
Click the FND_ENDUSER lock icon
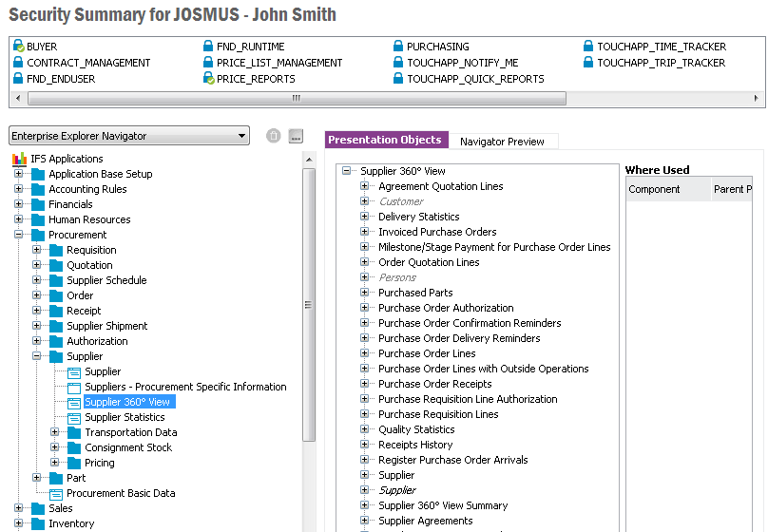point(18,78)
